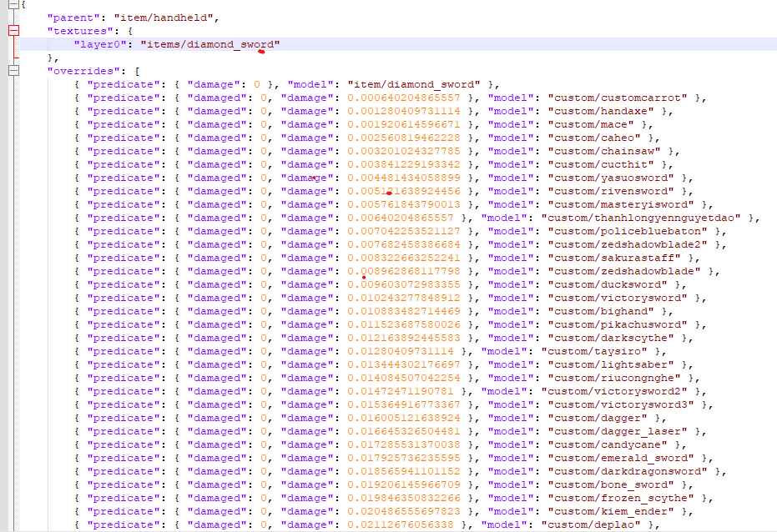Click the damage value 0.00320102432785

(404, 152)
